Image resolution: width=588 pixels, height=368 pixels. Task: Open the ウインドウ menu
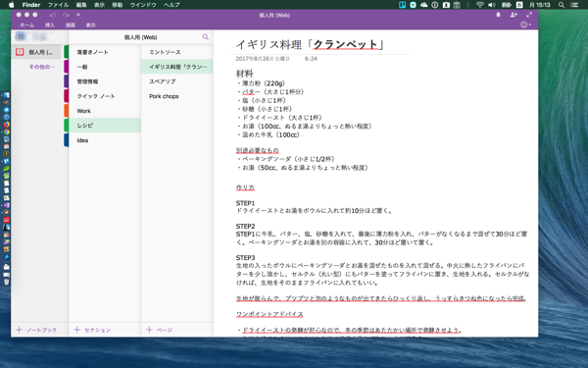(143, 5)
